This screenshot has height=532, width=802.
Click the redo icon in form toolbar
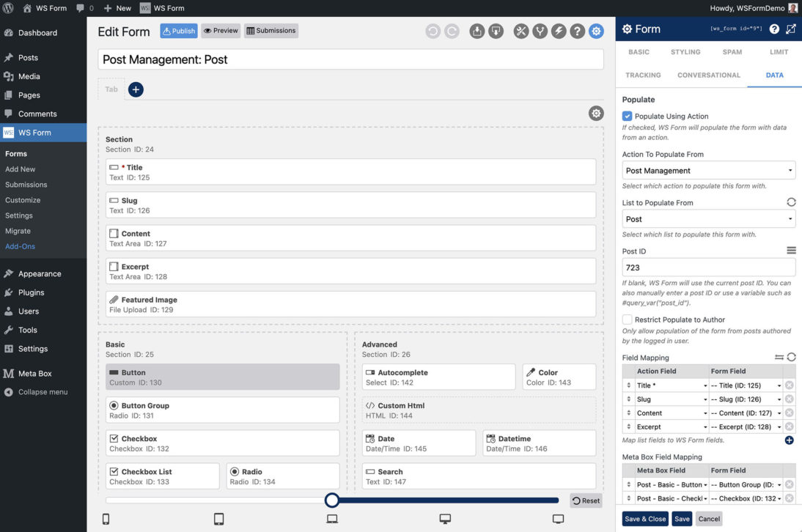coord(452,32)
